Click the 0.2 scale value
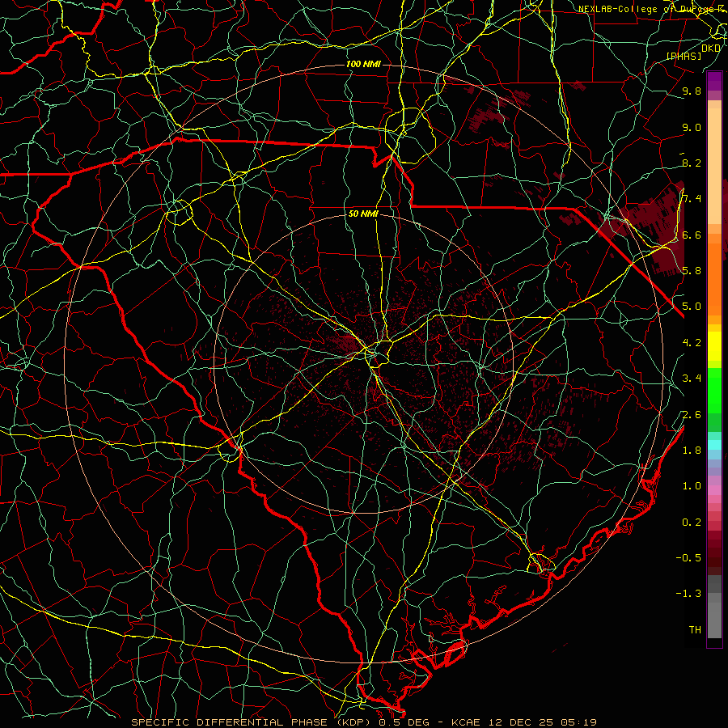The width and height of the screenshot is (728, 728). click(x=692, y=523)
